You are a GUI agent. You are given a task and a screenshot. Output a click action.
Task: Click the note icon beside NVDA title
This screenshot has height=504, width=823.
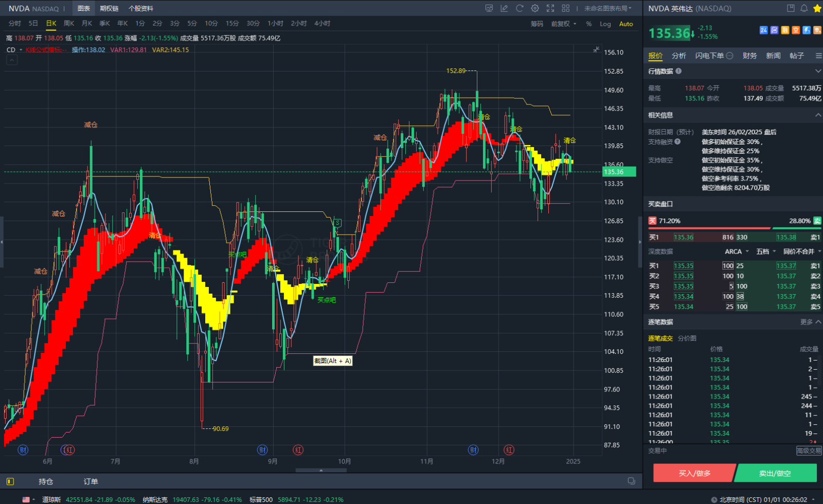point(791,8)
